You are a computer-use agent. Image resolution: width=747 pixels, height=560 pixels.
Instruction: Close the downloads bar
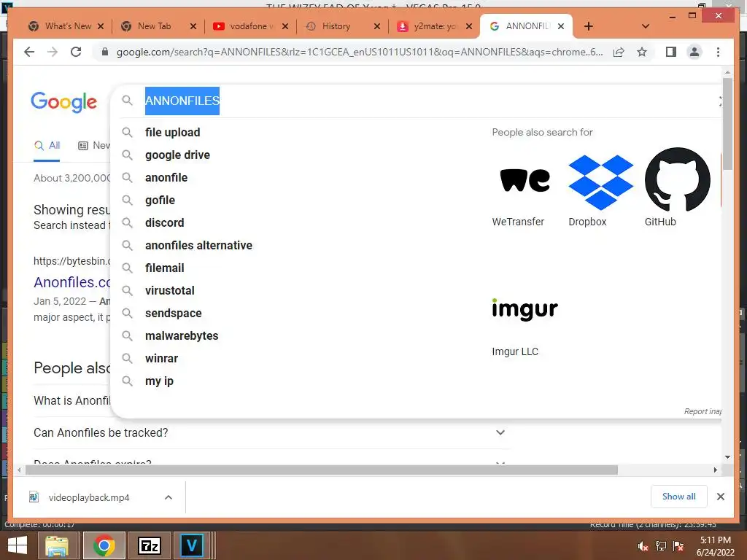(x=720, y=497)
